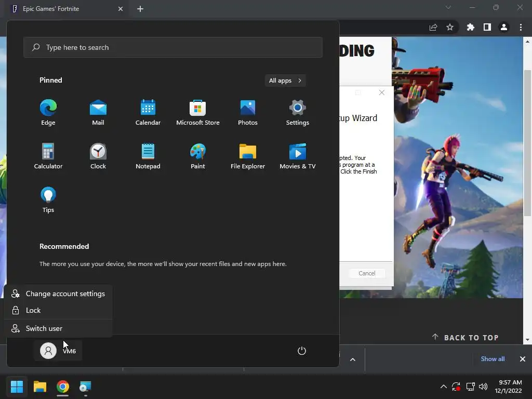Click the page vertical scrollbar thumb

[x=527, y=142]
